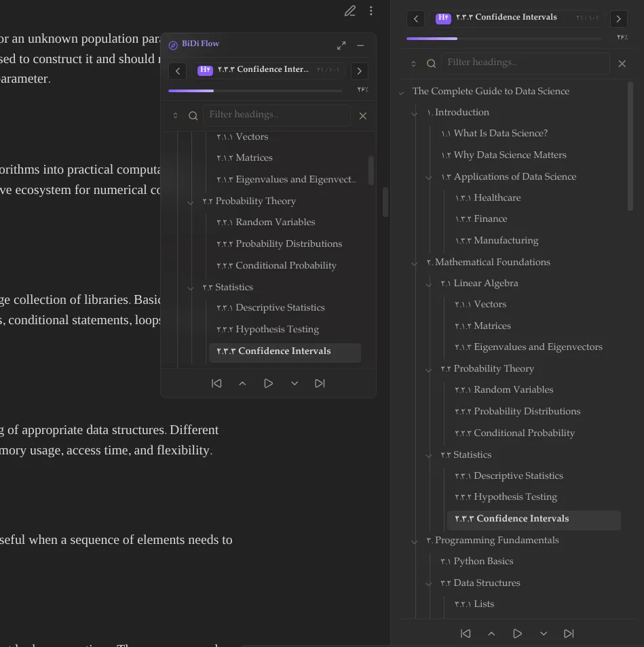Move down one heading in sidebar controls

point(544,633)
